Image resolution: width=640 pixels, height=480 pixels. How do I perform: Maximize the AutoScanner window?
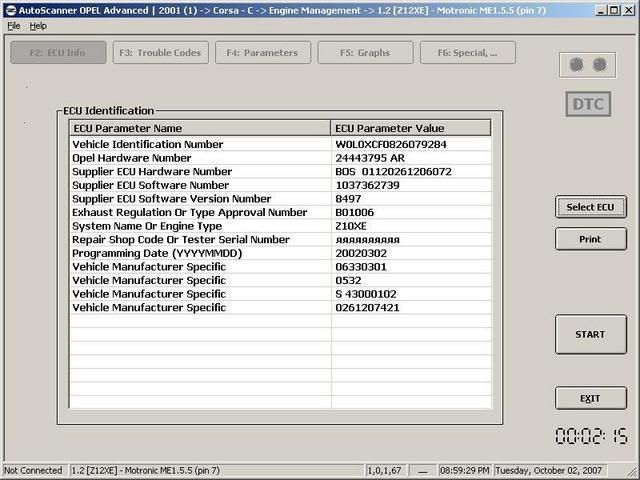pyautogui.click(x=613, y=10)
